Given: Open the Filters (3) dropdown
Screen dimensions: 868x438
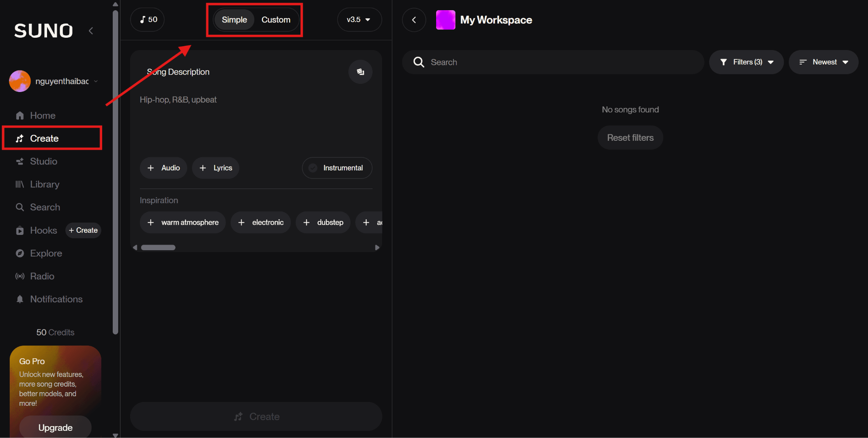Looking at the screenshot, I should tap(746, 62).
